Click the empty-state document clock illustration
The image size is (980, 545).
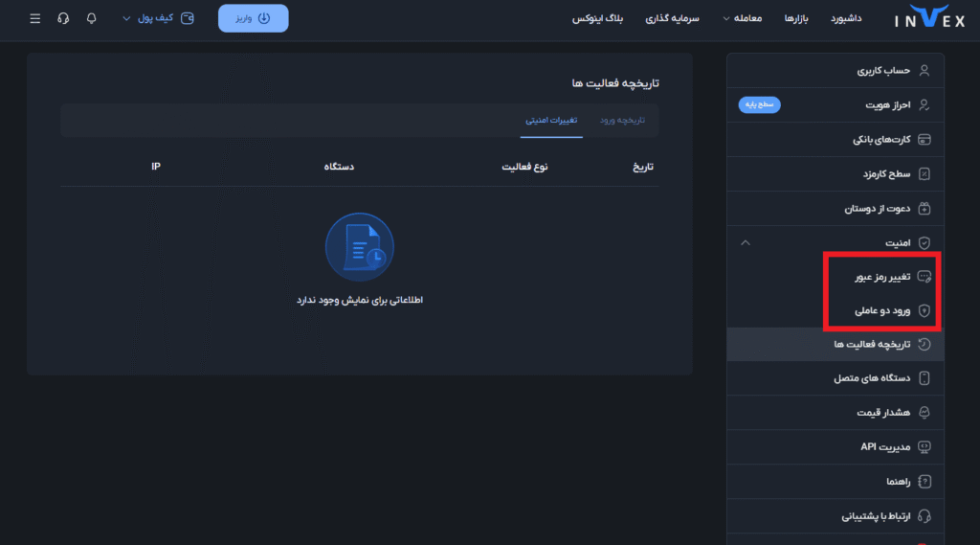[360, 247]
